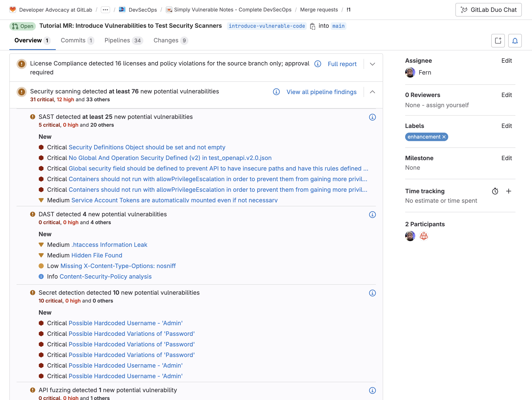
Task: Open the License Compliance Full report
Action: pyautogui.click(x=342, y=64)
